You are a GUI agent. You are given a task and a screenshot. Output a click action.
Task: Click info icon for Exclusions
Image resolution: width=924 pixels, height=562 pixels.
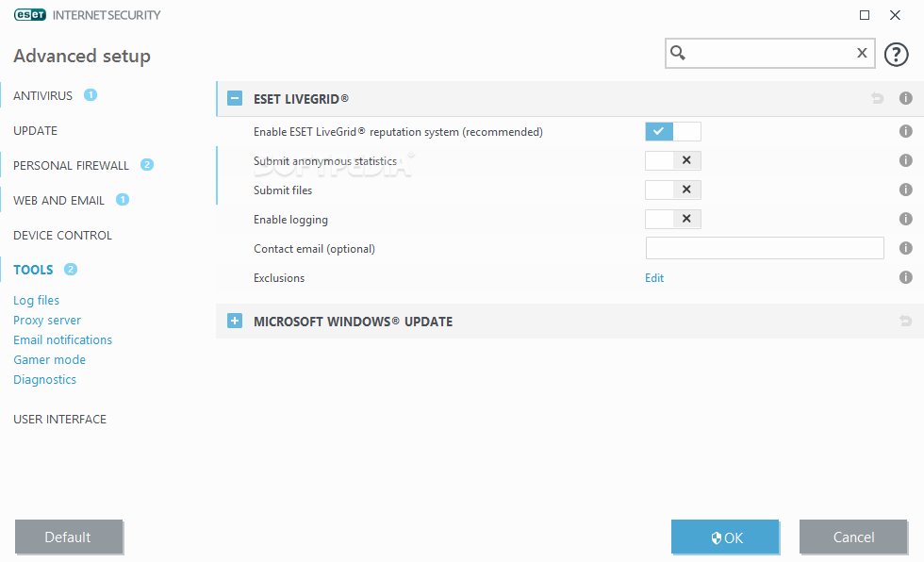point(906,277)
